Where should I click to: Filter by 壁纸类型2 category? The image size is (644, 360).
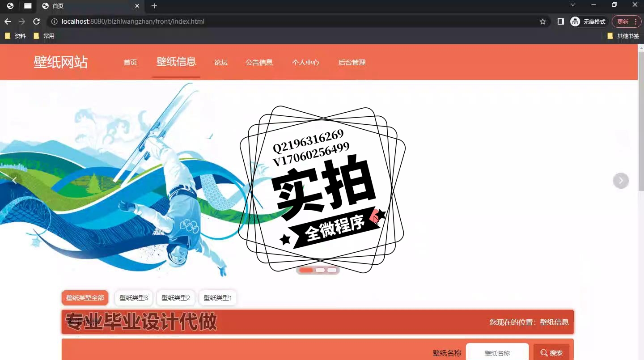[x=176, y=298]
